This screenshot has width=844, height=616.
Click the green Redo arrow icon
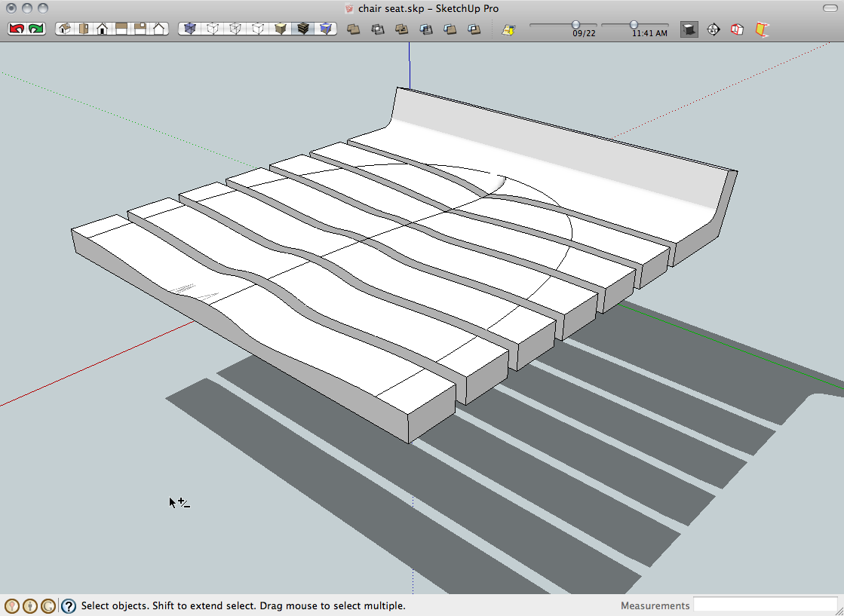click(36, 29)
